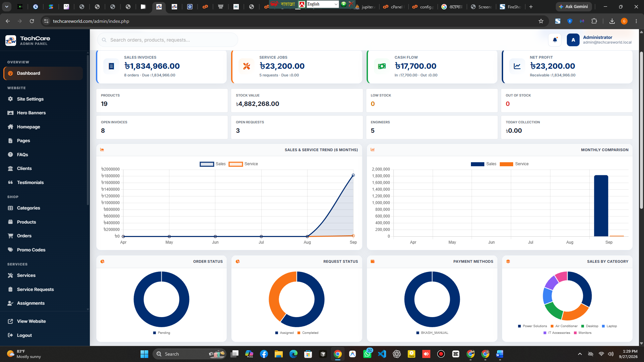Open File Explorer from the taskbar
This screenshot has width=644, height=362.
pyautogui.click(x=278, y=354)
